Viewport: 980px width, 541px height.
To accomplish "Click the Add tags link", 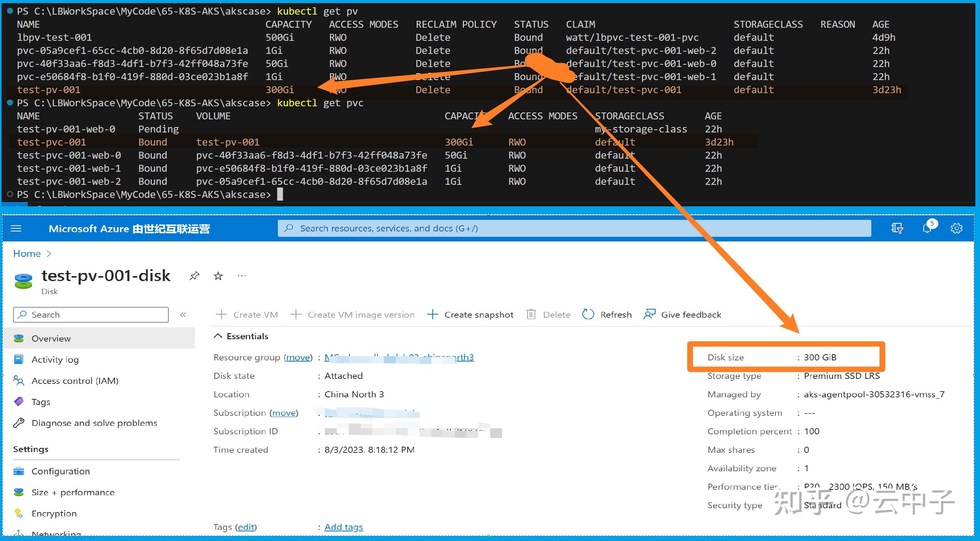I will (343, 527).
